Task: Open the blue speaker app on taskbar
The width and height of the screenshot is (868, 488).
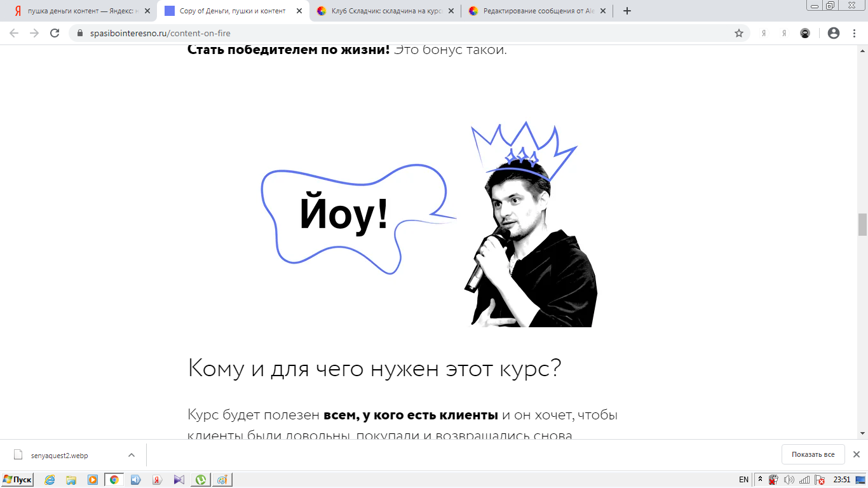Action: (135, 480)
